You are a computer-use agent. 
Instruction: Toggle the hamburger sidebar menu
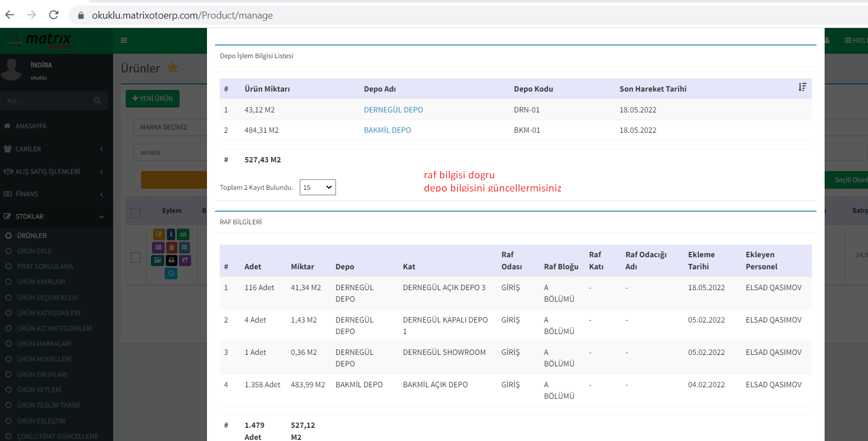point(124,40)
